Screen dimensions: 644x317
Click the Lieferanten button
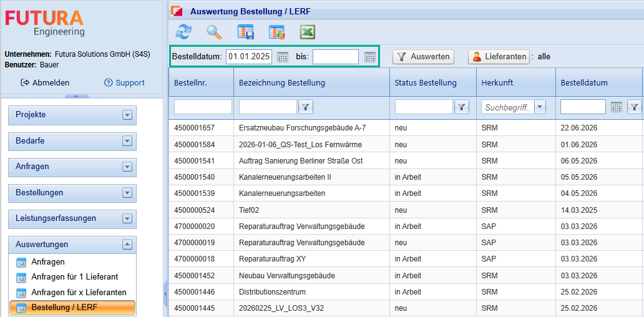pyautogui.click(x=498, y=57)
